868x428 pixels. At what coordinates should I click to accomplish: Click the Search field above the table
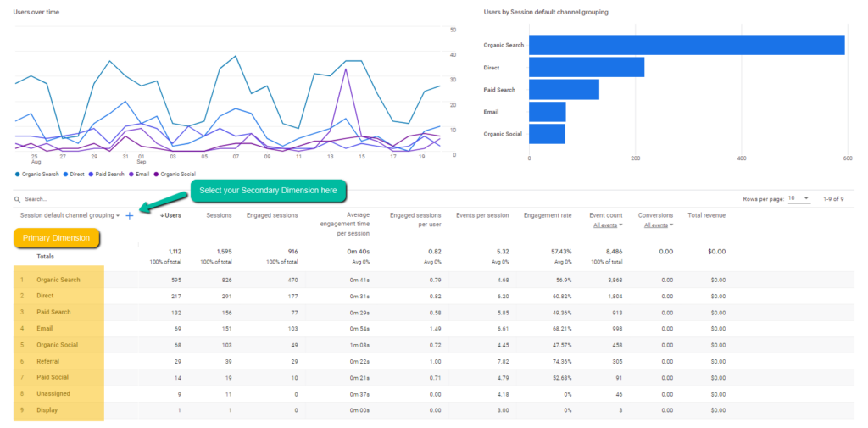(x=36, y=199)
